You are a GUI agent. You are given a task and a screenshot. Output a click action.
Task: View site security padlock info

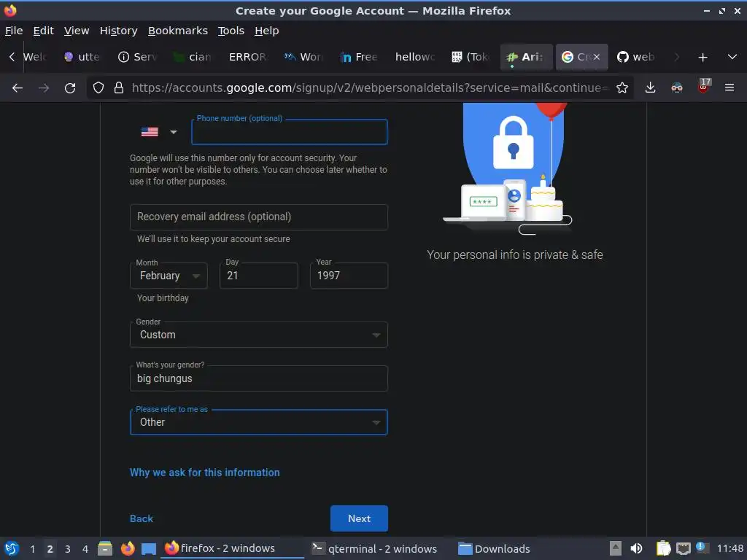[x=119, y=87]
